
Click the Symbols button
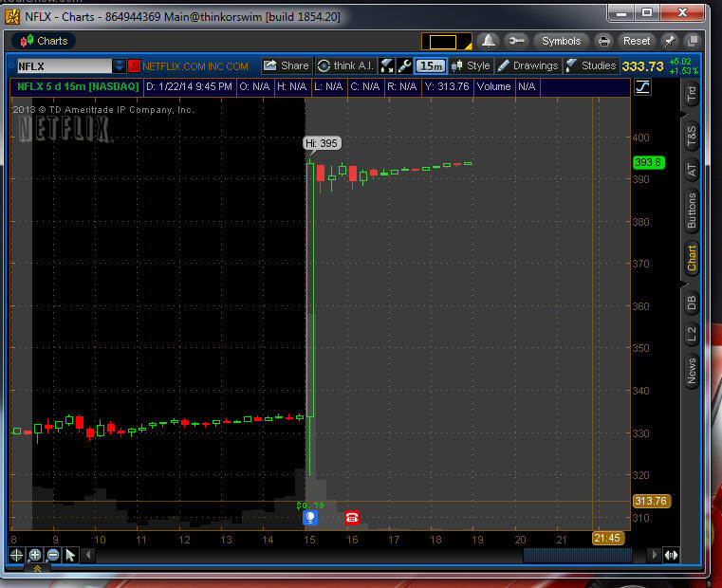(x=561, y=41)
